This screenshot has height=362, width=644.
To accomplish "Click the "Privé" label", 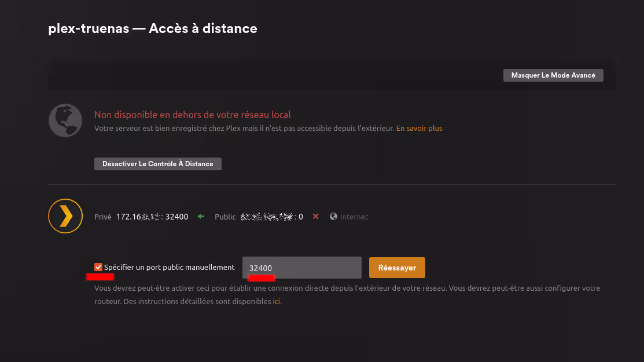I will 103,217.
